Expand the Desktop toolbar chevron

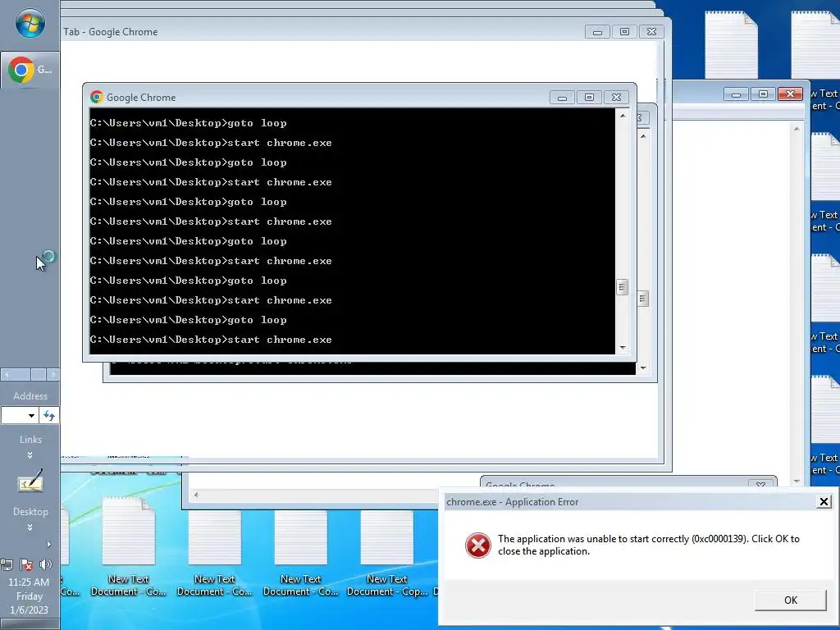[30, 527]
